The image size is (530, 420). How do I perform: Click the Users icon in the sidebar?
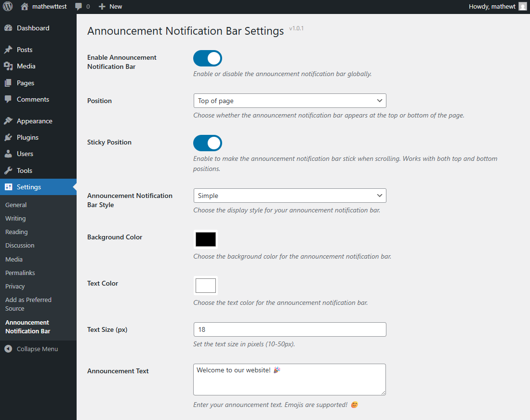[9, 154]
